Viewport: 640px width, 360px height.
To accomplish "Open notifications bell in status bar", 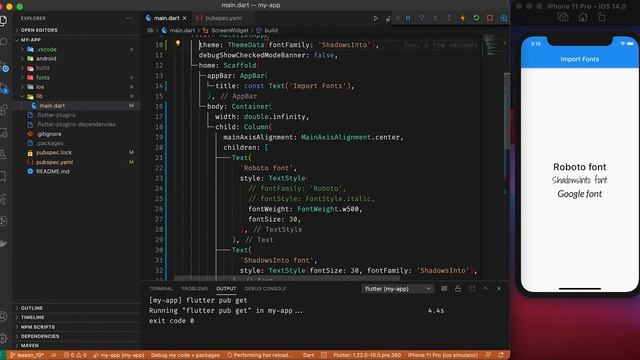I will 500,355.
